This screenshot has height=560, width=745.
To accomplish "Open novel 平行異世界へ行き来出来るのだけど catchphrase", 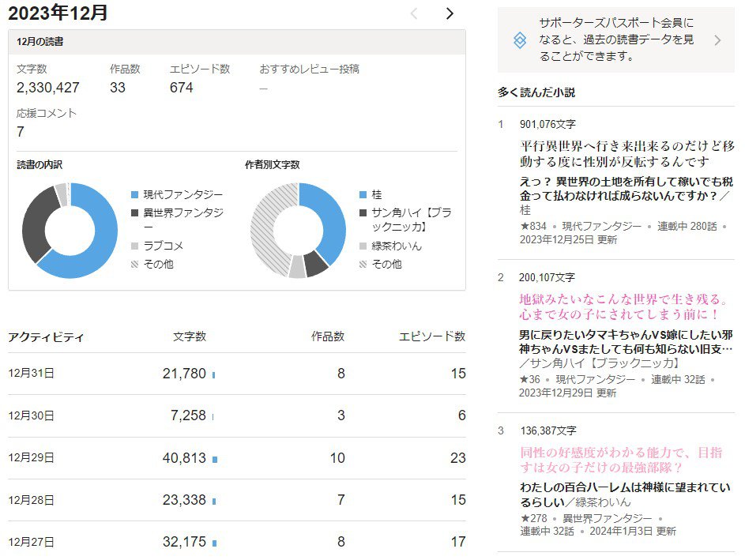I will coord(627,154).
